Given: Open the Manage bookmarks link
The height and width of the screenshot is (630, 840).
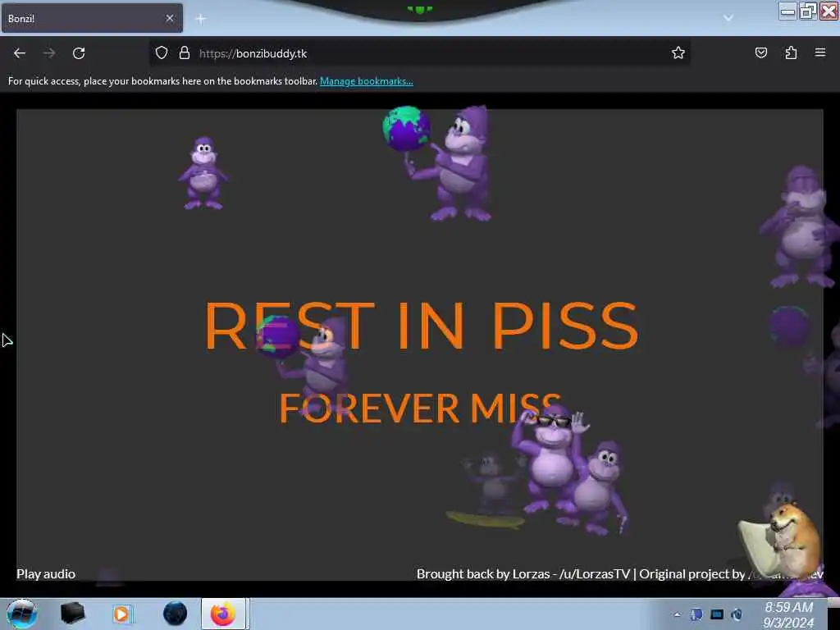Looking at the screenshot, I should (x=367, y=81).
